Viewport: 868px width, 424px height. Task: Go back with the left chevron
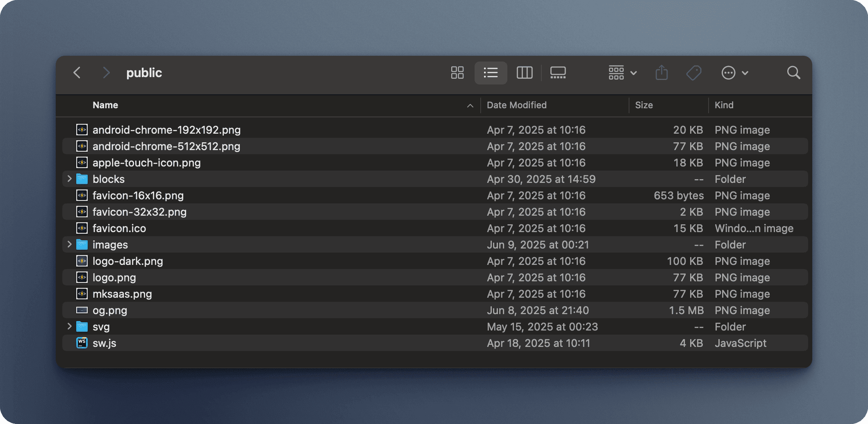(x=77, y=73)
